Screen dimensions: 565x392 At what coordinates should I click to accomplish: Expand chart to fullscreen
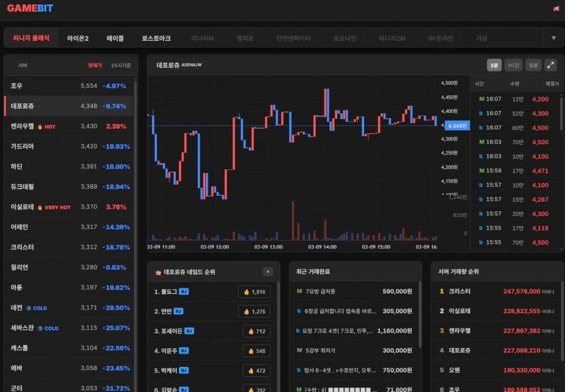point(551,65)
